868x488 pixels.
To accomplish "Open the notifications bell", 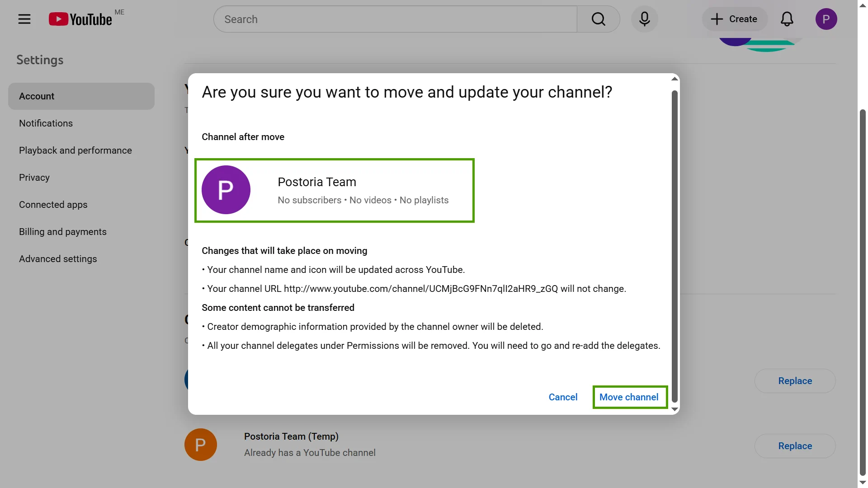I will point(787,19).
